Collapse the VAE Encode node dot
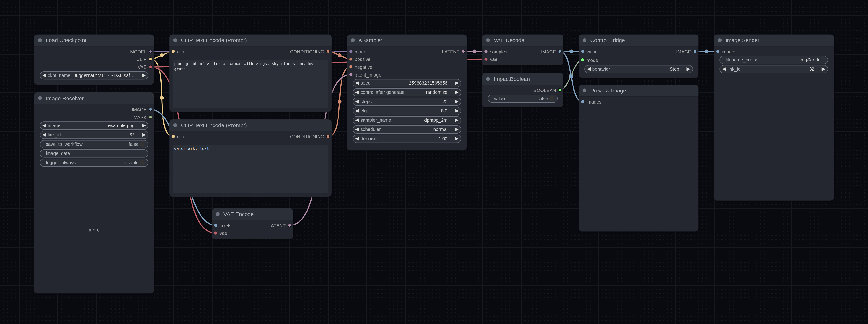868x324 pixels. click(x=218, y=214)
